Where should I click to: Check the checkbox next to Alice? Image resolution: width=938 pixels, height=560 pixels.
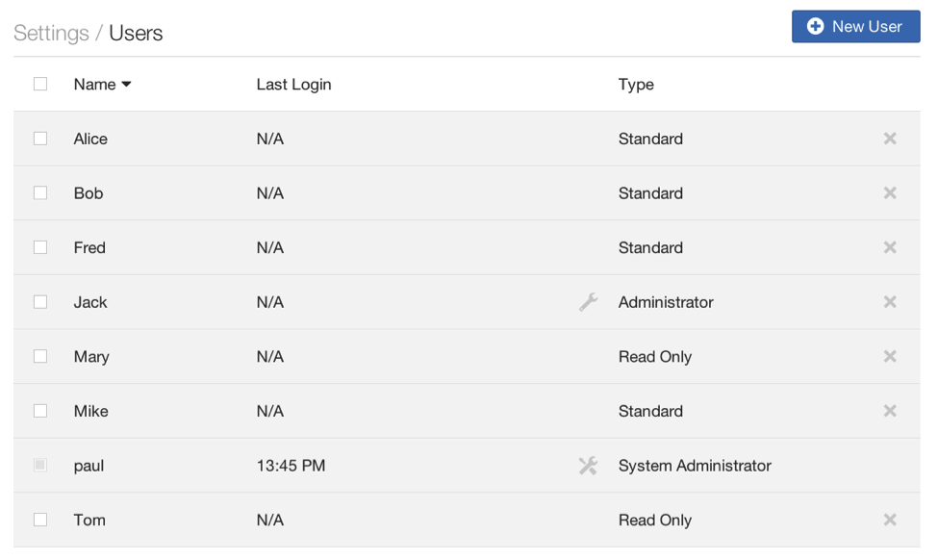(x=40, y=139)
